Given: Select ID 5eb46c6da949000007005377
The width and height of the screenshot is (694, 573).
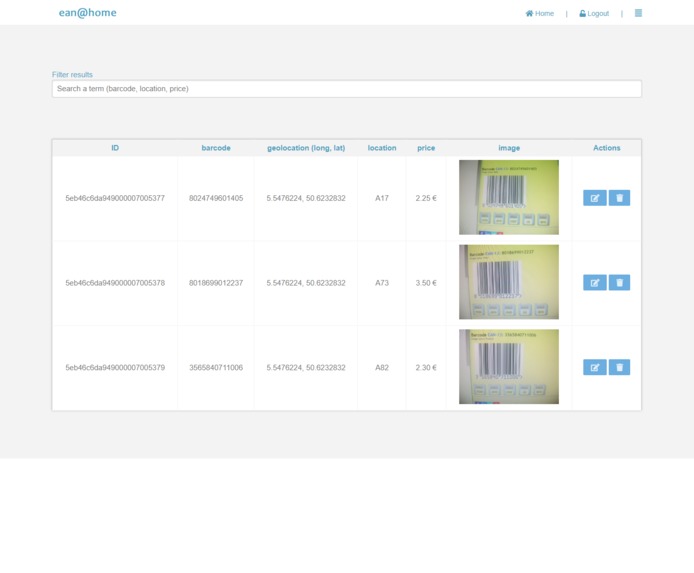Looking at the screenshot, I should click(115, 198).
